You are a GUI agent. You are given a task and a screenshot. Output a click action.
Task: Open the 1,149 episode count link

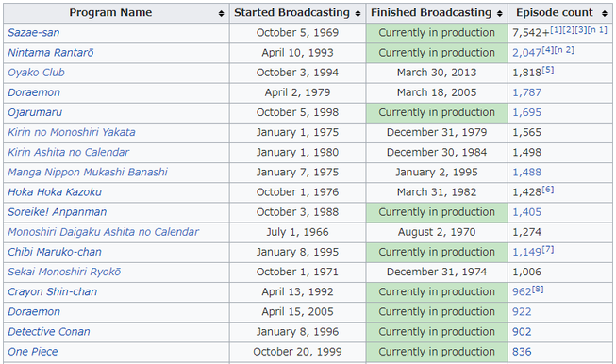526,252
